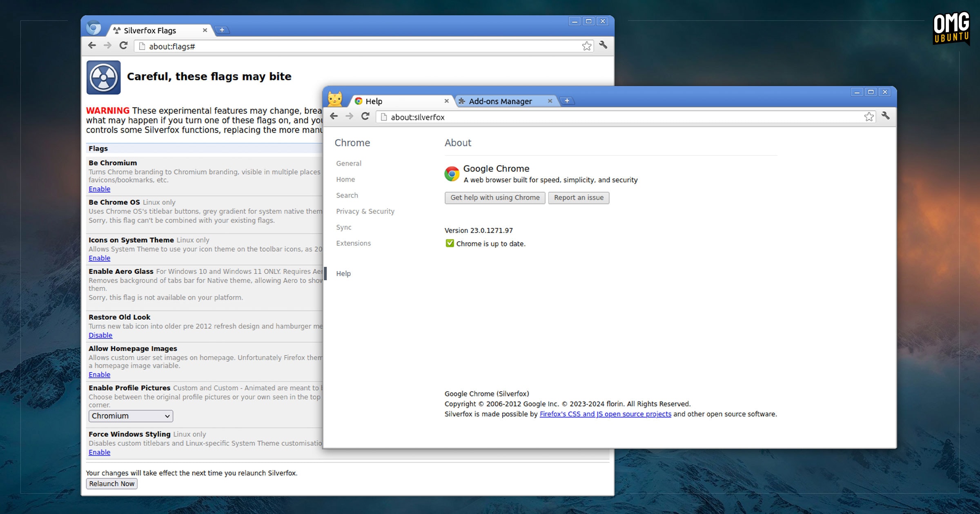Open new tab next to Add-ons Manager
Screen dimensions: 980x514
coord(567,101)
